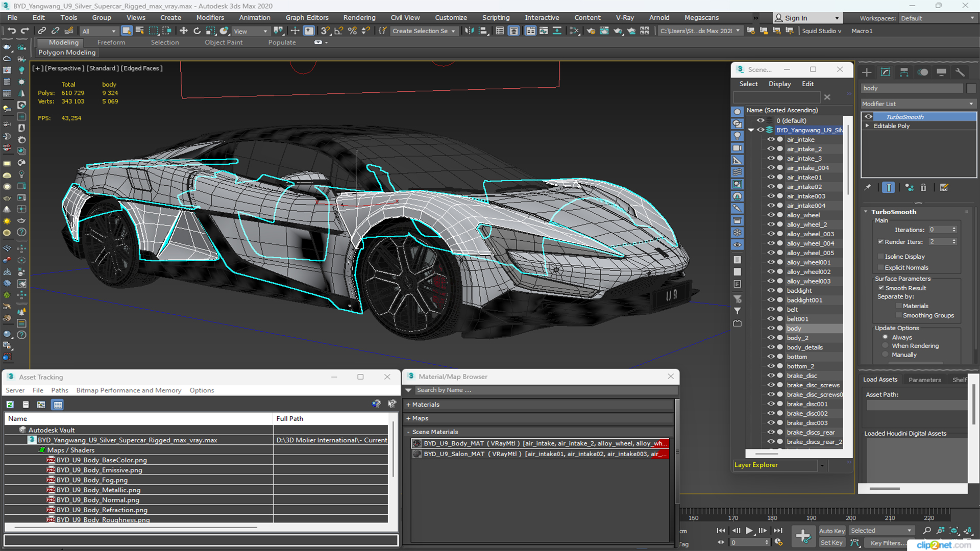
Task: Open the Modifiers menu
Action: (x=210, y=18)
